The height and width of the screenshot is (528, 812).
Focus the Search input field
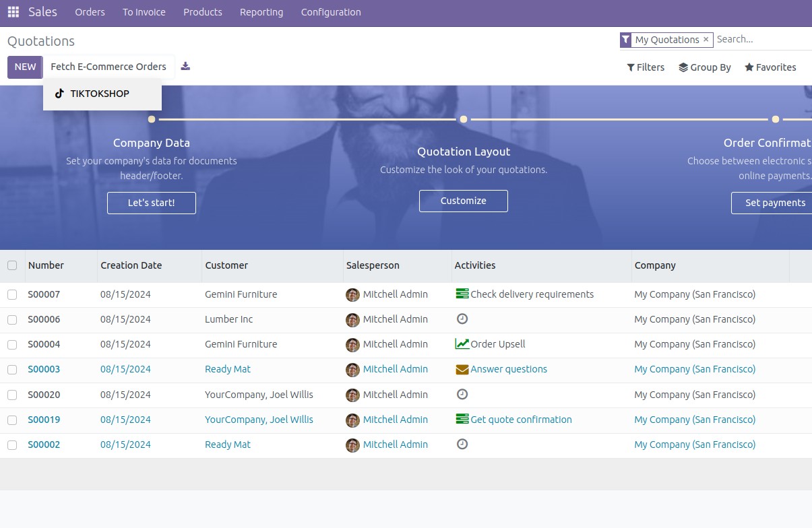click(761, 40)
